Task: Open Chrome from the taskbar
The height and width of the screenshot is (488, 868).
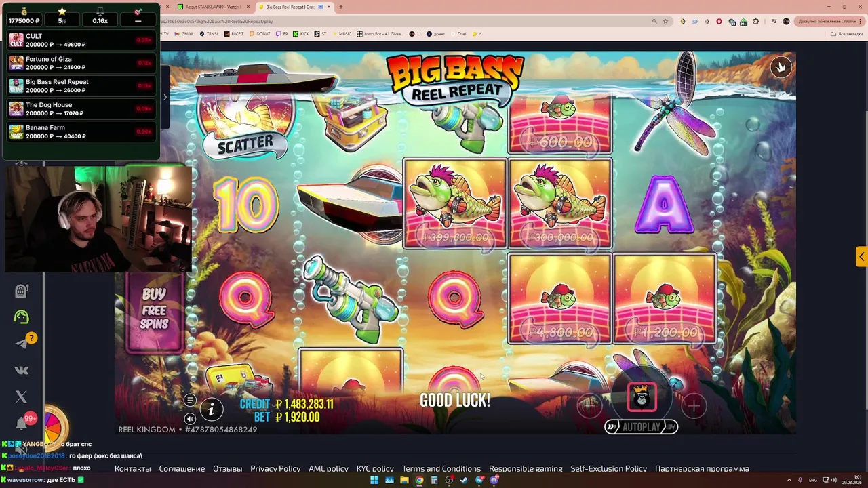Action: click(x=419, y=481)
